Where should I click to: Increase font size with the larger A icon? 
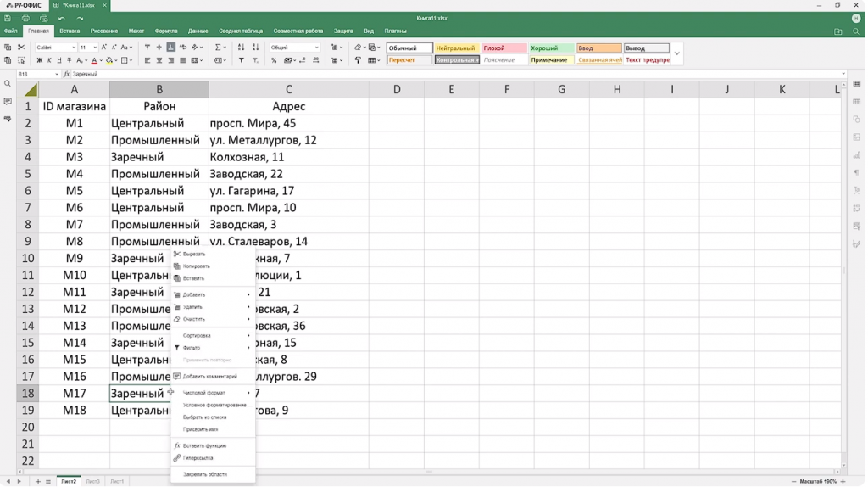coord(103,48)
